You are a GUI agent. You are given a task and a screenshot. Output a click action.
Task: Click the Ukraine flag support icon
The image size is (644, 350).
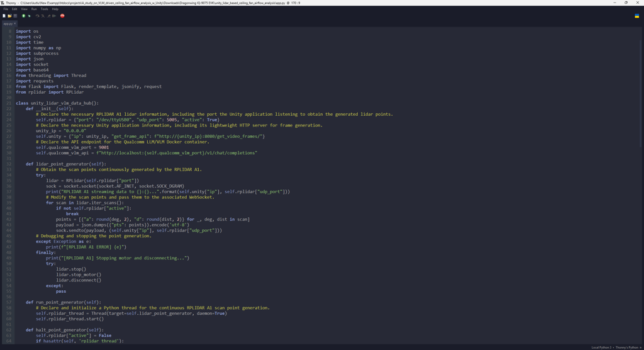(x=637, y=16)
